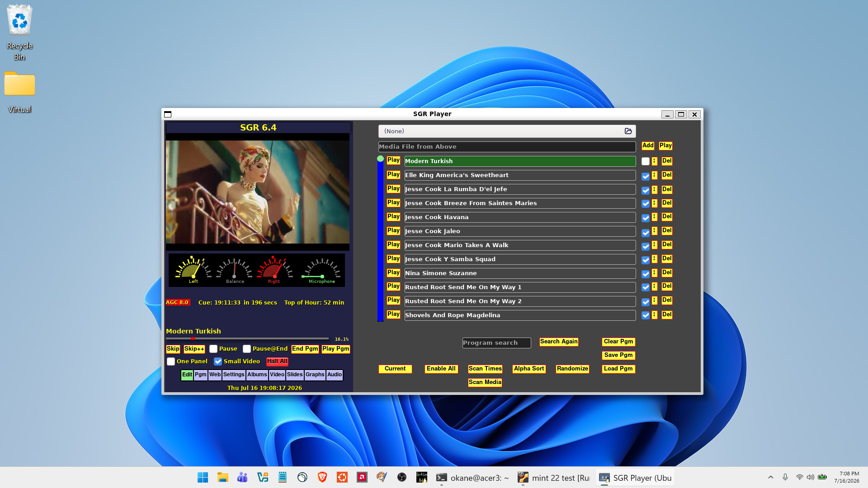The height and width of the screenshot is (488, 868).
Task: Click the Modern Turkish playback progress slider
Action: 247,338
